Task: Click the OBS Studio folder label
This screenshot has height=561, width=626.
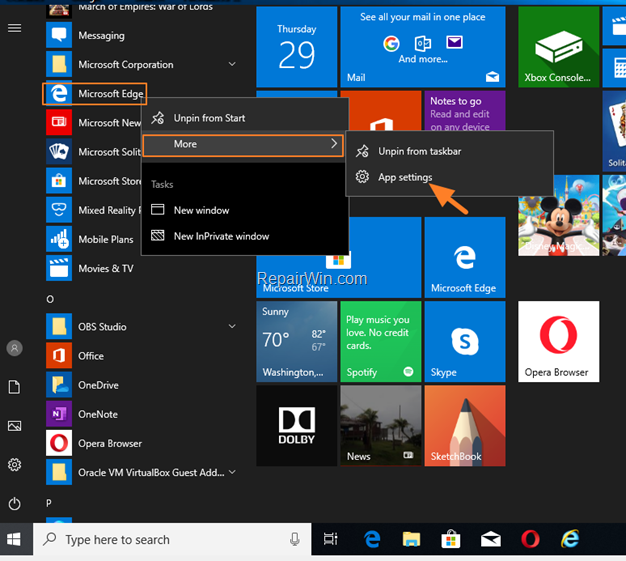Action: (102, 327)
